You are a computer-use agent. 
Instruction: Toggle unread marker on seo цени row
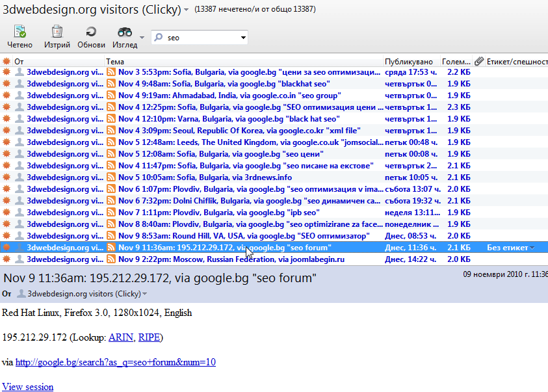click(7, 153)
